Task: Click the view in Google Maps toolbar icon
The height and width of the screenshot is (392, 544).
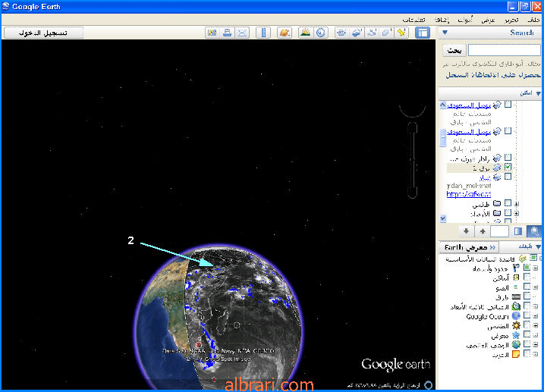Action: click(212, 33)
